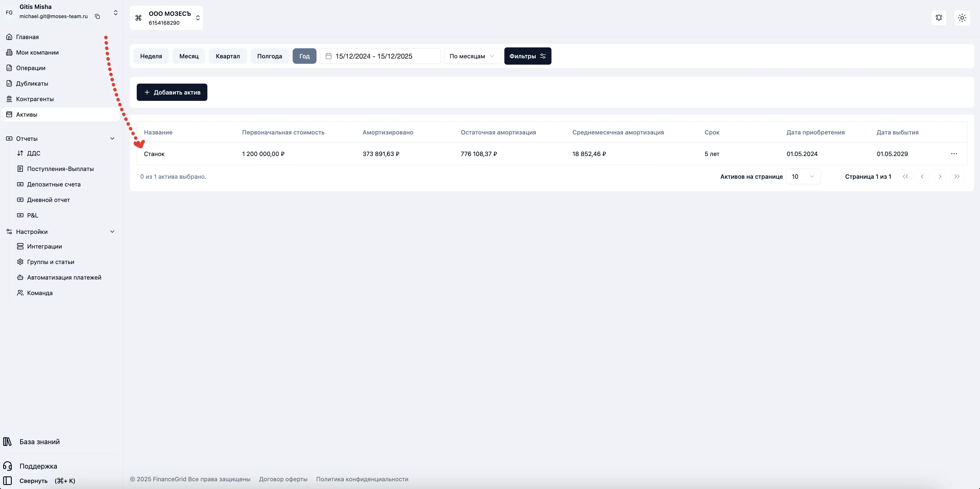Image resolution: width=980 pixels, height=489 pixels.
Task: Select the Полгода period
Action: tap(269, 56)
